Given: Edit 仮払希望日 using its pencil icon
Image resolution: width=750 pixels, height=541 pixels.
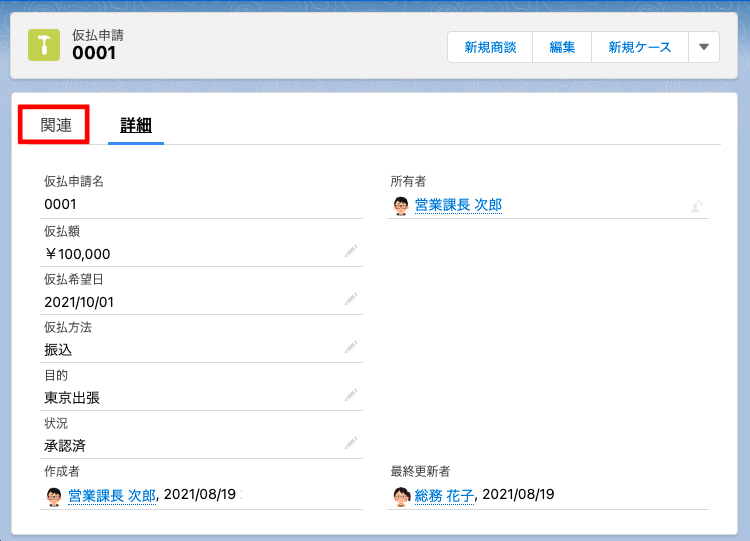Looking at the screenshot, I should click(x=350, y=300).
